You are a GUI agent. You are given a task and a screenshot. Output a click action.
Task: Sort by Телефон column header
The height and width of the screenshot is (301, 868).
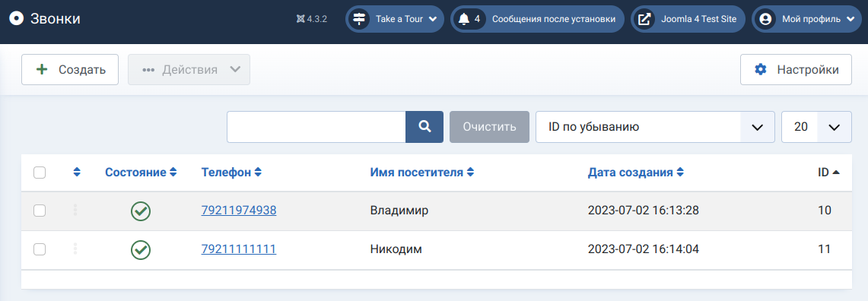[x=231, y=173]
